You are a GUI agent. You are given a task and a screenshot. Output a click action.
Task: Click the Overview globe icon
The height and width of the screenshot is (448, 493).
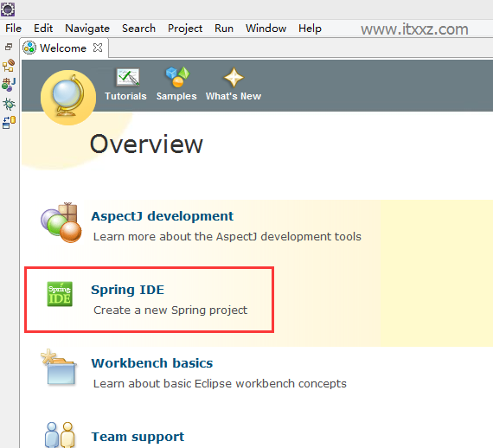pos(68,98)
